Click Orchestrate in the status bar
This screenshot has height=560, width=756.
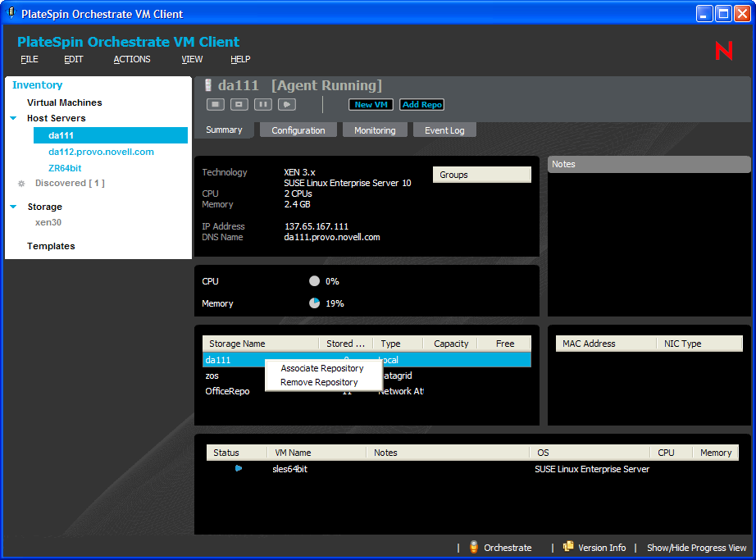[x=508, y=548]
